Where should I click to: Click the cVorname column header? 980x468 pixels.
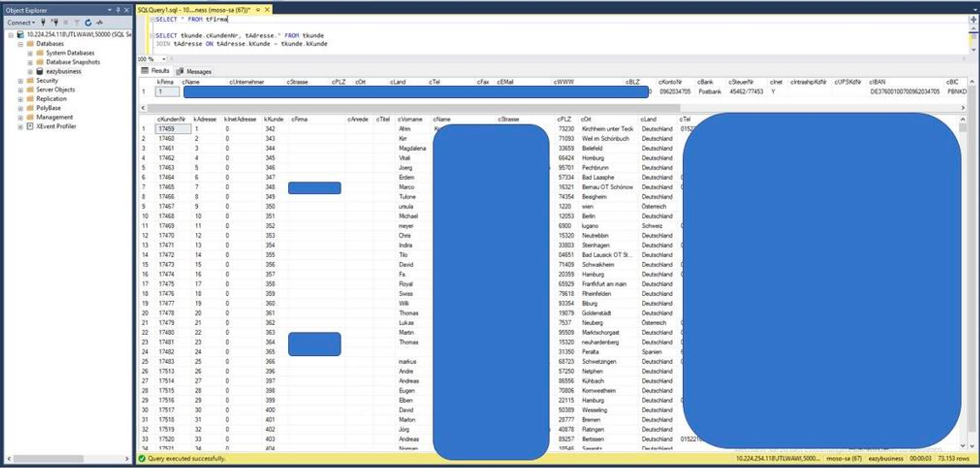pos(410,119)
